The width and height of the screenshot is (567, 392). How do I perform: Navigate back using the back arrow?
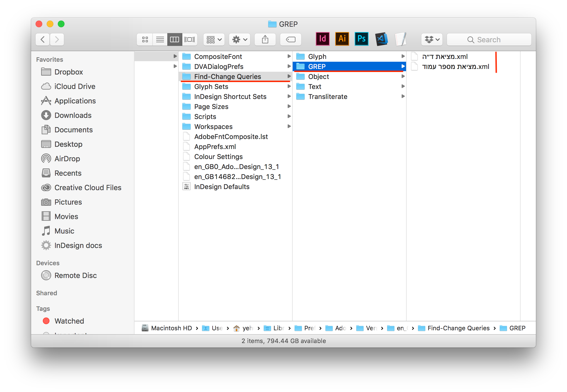click(x=42, y=39)
